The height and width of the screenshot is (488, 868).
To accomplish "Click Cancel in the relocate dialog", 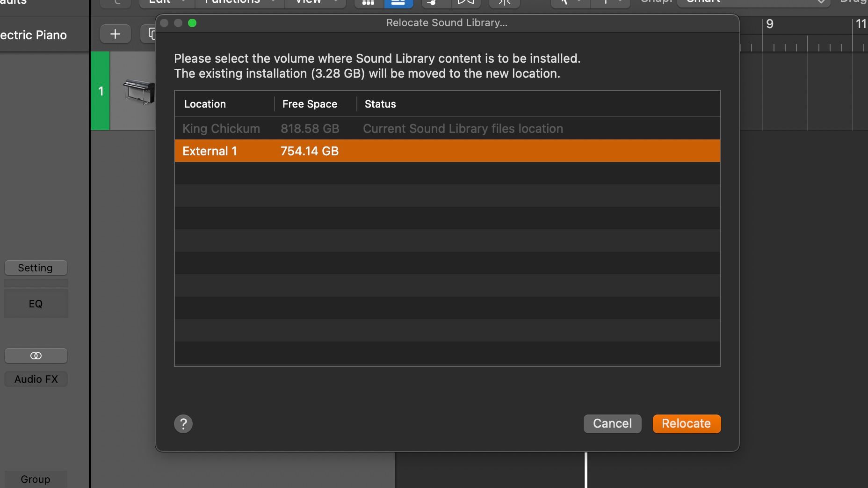I will click(x=612, y=424).
